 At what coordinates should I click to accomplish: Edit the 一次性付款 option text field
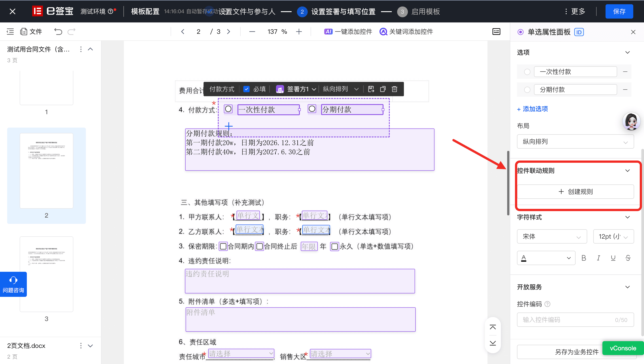(575, 72)
